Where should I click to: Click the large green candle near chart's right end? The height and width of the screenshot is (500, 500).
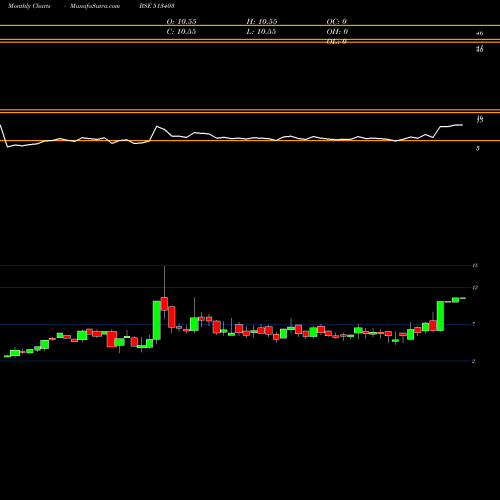tap(440, 316)
